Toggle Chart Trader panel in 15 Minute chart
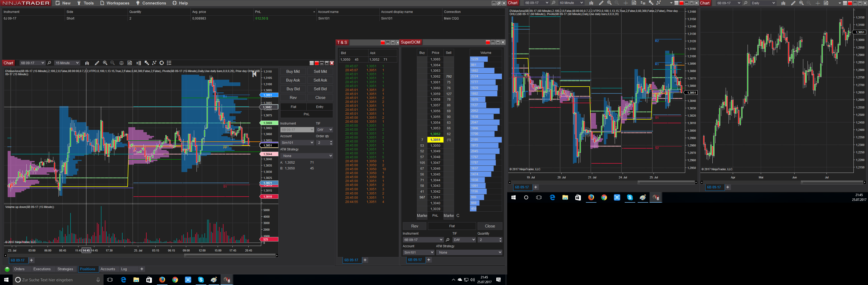 click(x=138, y=63)
